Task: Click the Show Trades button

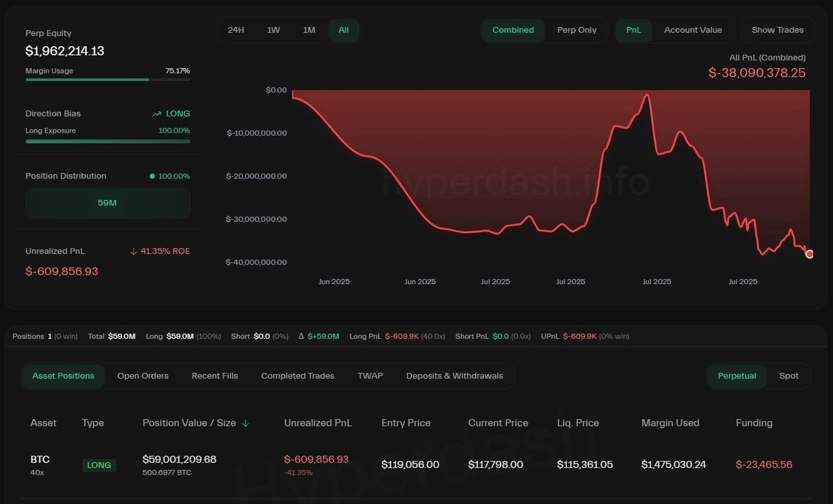Action: (777, 30)
